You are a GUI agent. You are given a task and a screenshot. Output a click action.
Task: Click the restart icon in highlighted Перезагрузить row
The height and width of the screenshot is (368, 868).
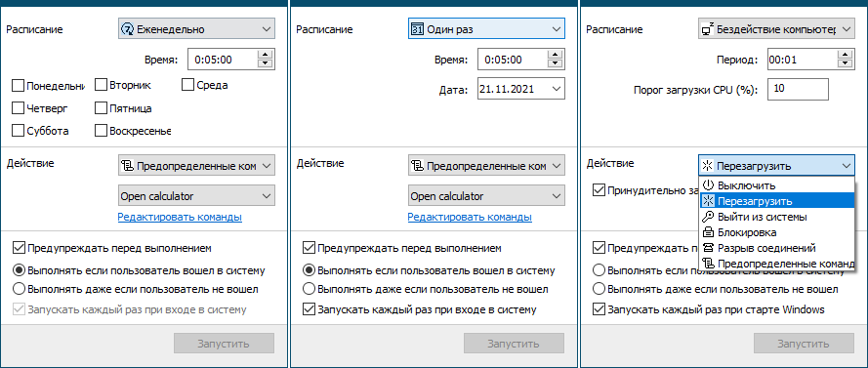coord(708,200)
